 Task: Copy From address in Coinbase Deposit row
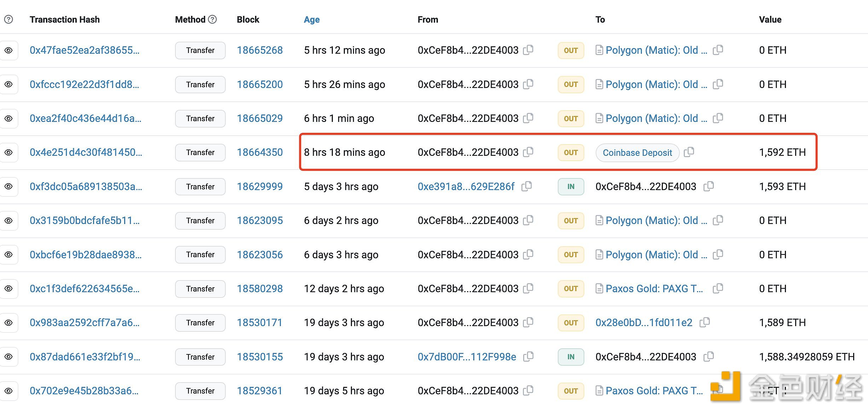[528, 152]
